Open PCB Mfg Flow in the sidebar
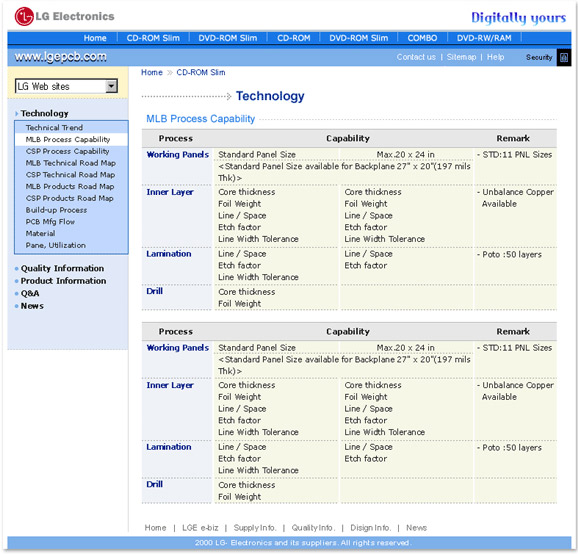Image resolution: width=578 pixels, height=554 pixels. pos(50,222)
